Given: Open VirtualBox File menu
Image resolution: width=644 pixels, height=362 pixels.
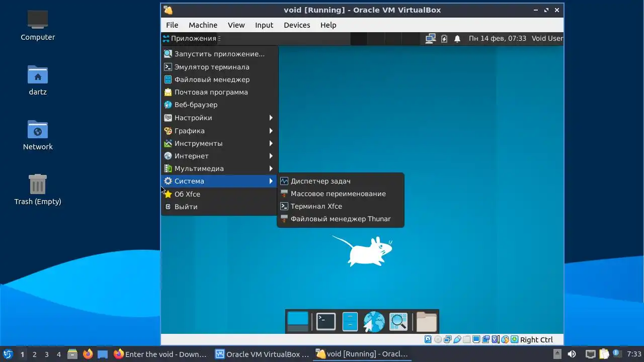Looking at the screenshot, I should click(172, 25).
